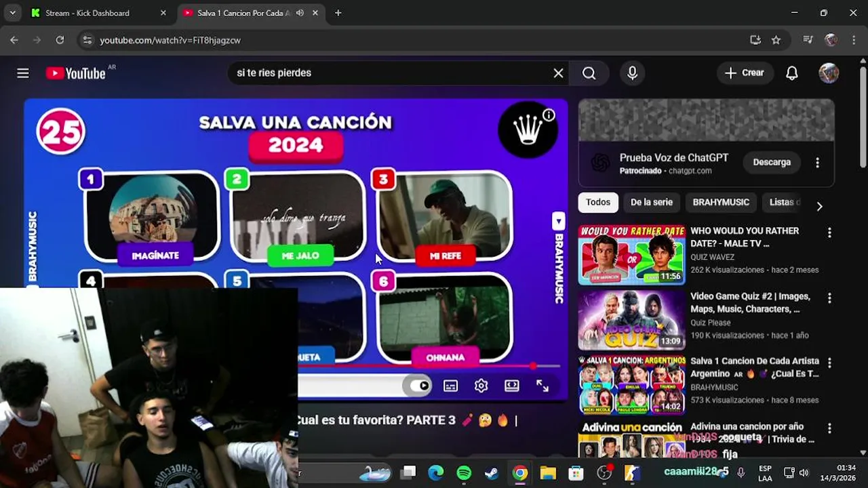868x488 pixels.
Task: Open the media controls icon in Chrome
Action: 808,40
